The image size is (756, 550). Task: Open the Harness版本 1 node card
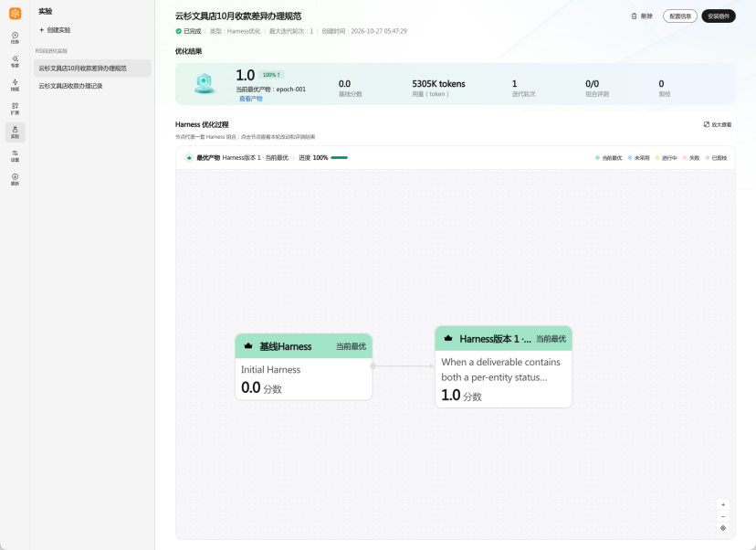click(x=503, y=366)
